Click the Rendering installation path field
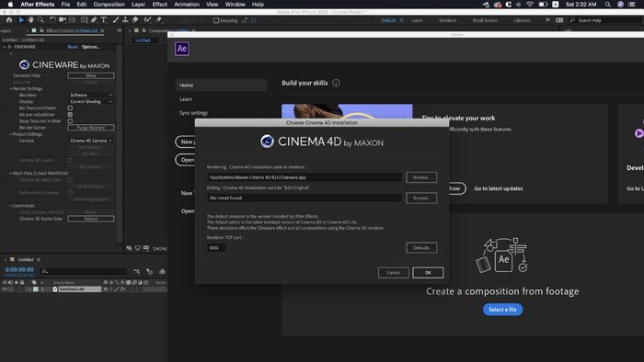 pyautogui.click(x=305, y=177)
